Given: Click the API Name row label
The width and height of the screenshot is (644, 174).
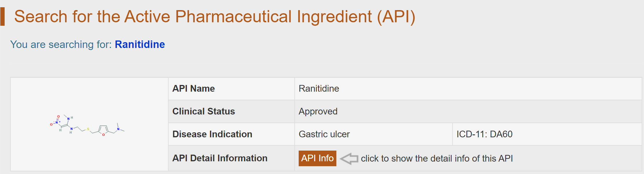Looking at the screenshot, I should tap(194, 88).
